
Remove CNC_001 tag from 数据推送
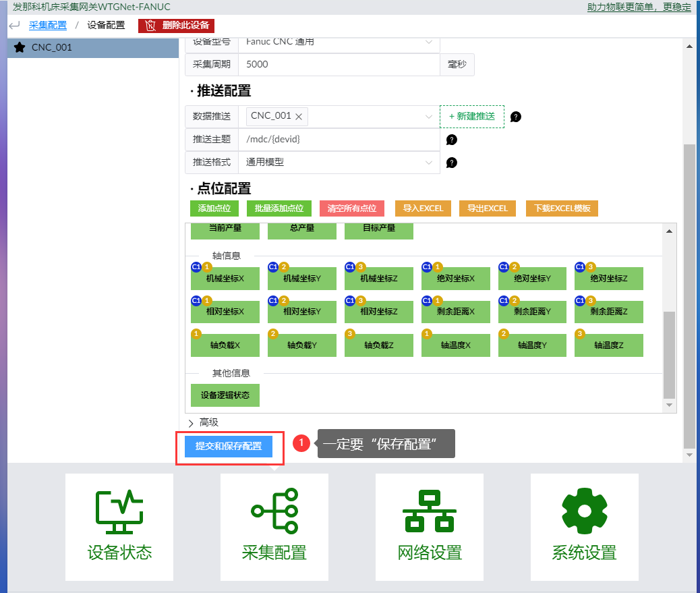coord(299,117)
